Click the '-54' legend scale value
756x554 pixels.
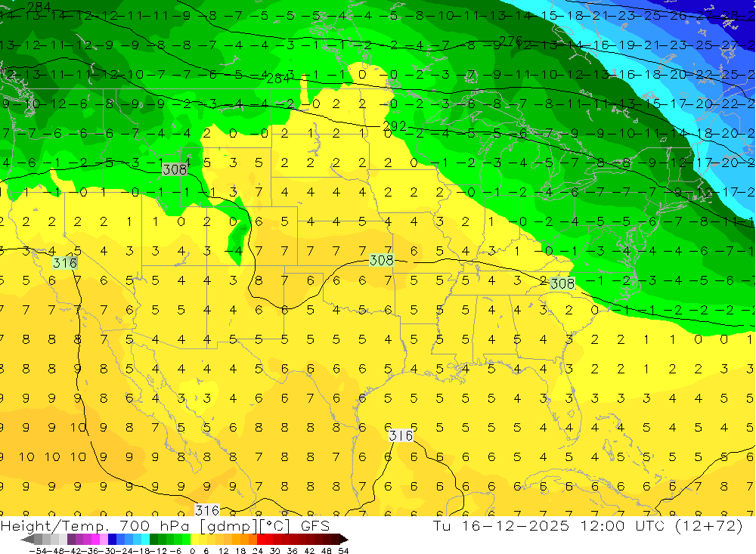(38, 551)
